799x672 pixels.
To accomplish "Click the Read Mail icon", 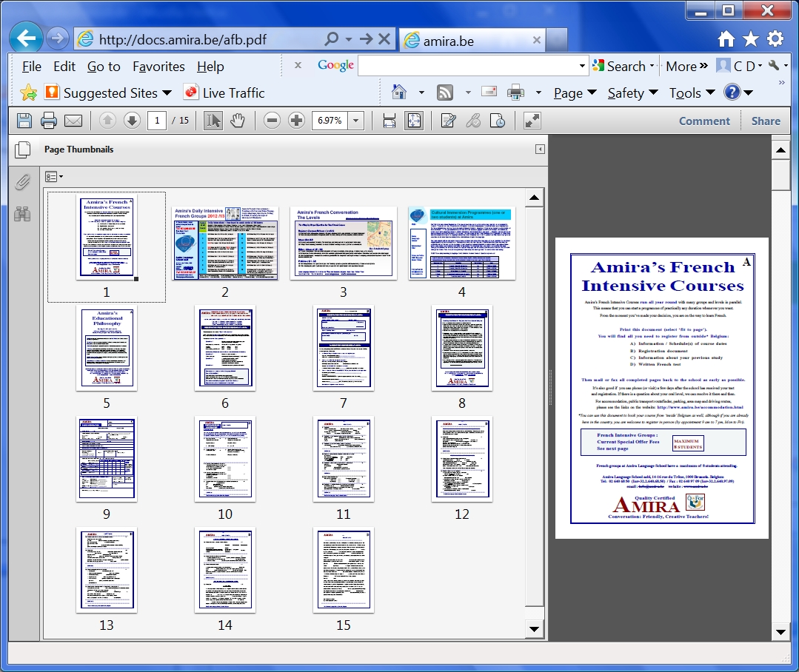I will click(489, 92).
